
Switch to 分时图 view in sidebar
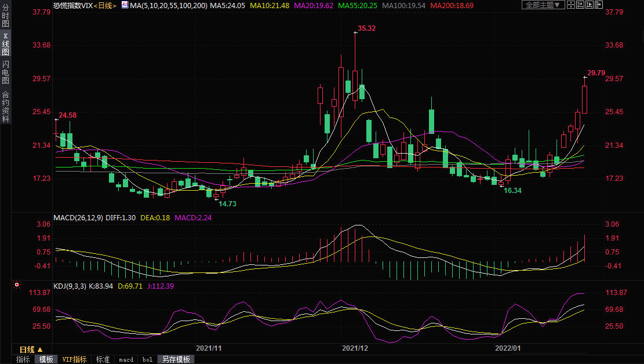point(5,18)
